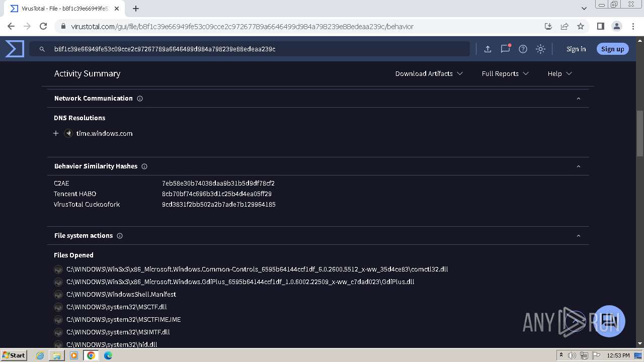Click the Sign up button
This screenshot has height=362, width=644.
pyautogui.click(x=612, y=49)
